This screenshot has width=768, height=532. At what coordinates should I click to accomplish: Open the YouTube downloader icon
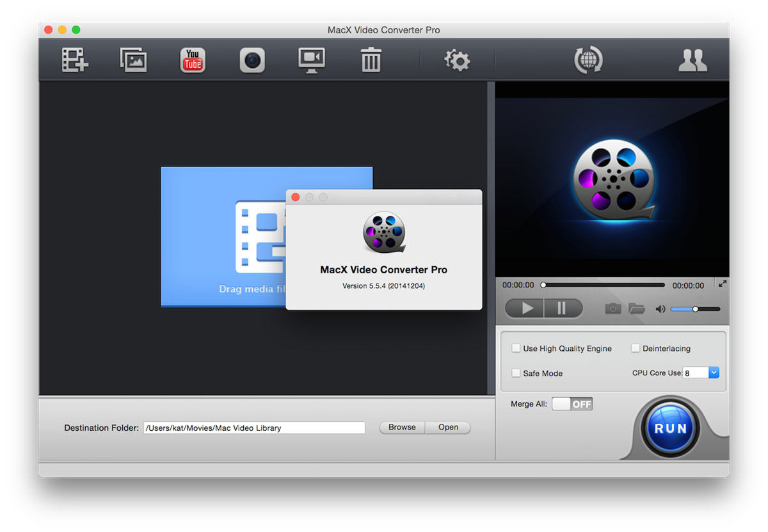pos(193,60)
